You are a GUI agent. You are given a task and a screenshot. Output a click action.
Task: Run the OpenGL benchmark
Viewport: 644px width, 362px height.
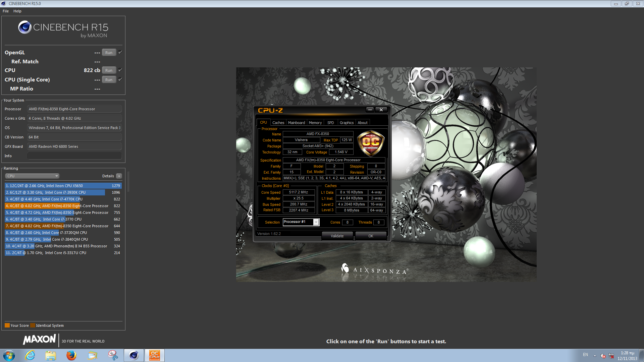(109, 53)
